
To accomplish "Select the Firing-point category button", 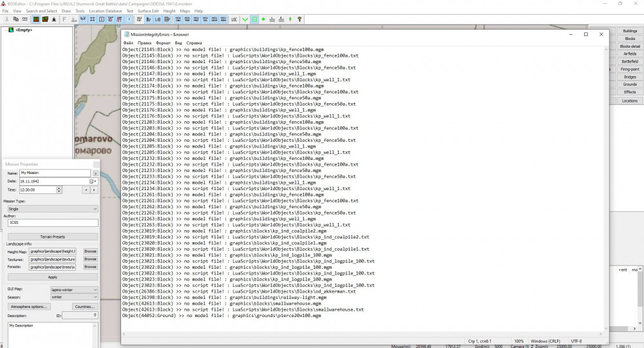I will pos(630,69).
